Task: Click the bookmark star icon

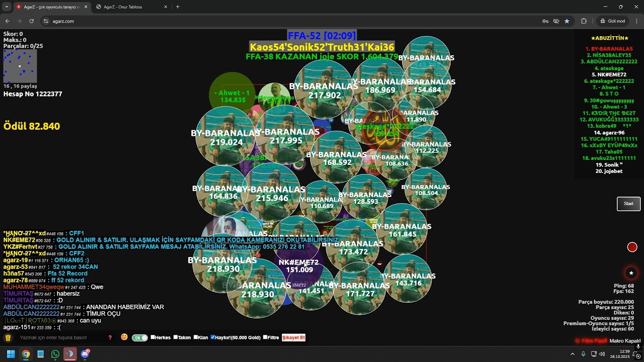Action: [567, 21]
